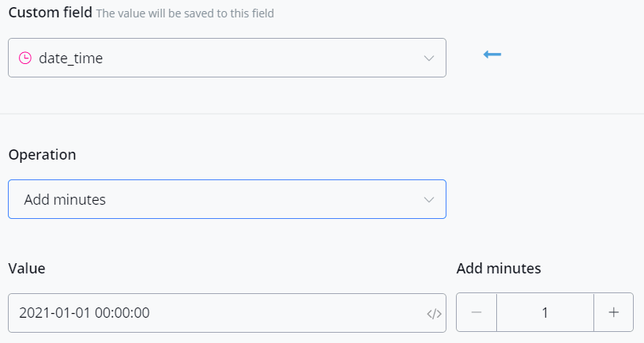Click the "Value" label above the input

coord(27,268)
